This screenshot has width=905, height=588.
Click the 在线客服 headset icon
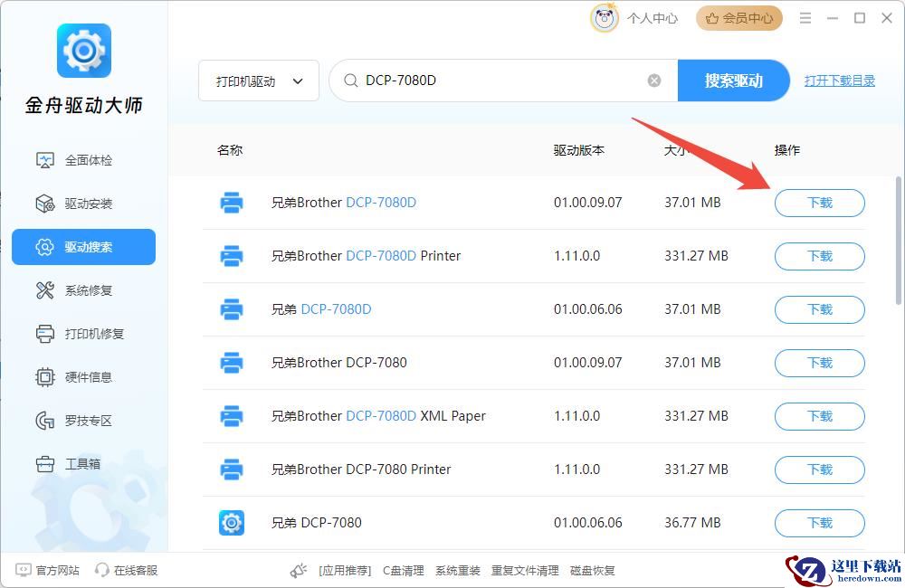tap(101, 570)
